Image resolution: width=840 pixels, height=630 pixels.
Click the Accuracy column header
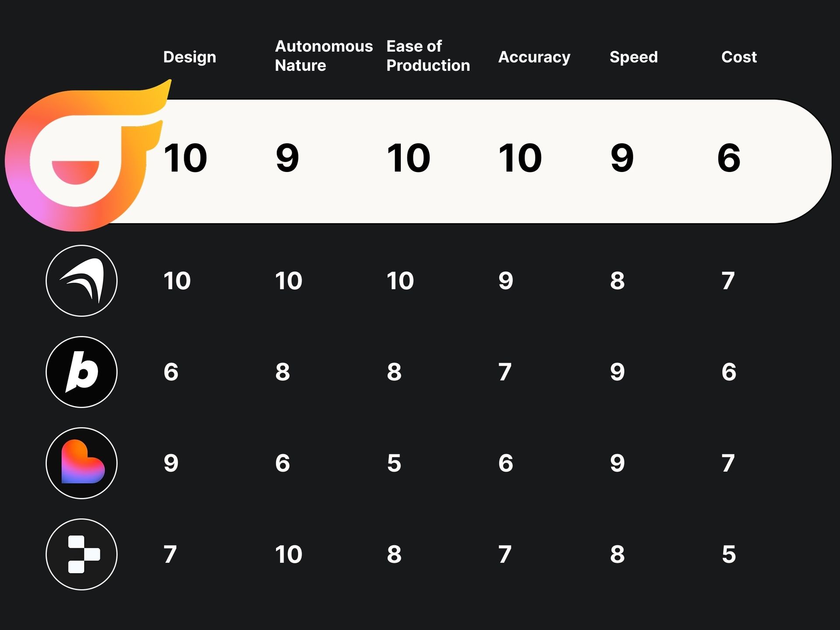(534, 57)
